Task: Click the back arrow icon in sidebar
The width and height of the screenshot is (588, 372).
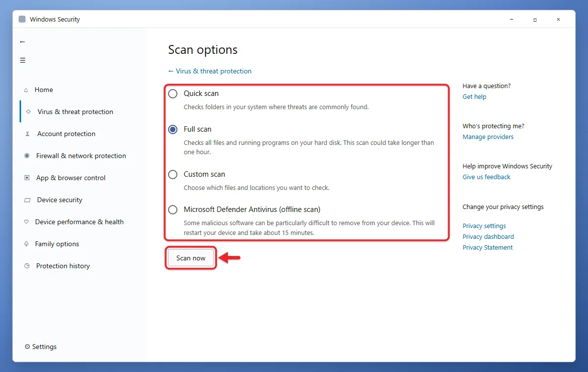Action: tap(23, 42)
